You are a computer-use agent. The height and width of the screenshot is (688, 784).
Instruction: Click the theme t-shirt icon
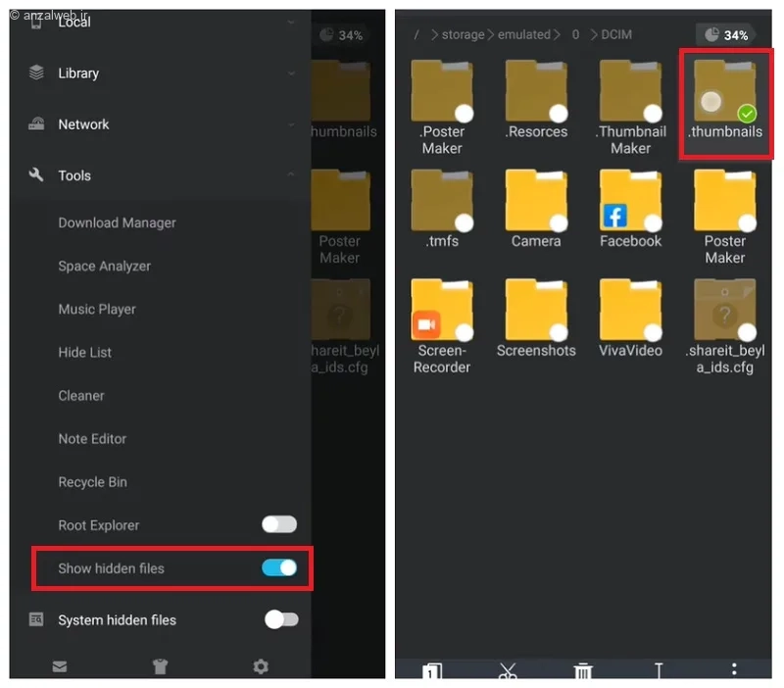coord(160,666)
